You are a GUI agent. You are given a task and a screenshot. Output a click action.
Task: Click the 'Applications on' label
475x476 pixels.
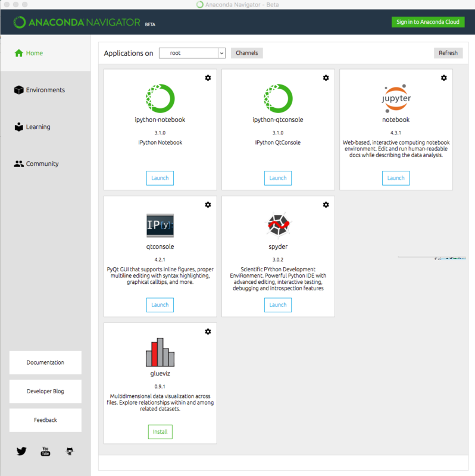[129, 53]
